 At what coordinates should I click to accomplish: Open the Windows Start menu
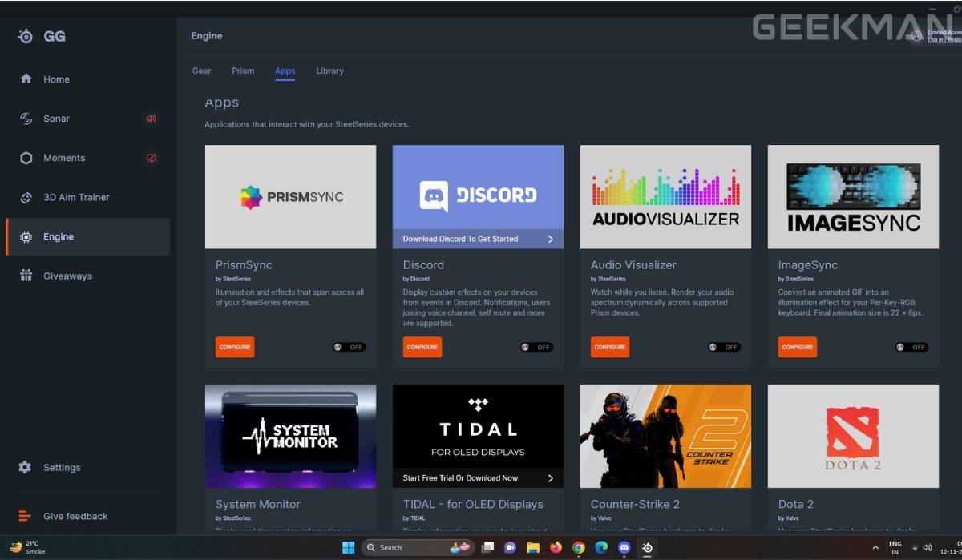(349, 548)
